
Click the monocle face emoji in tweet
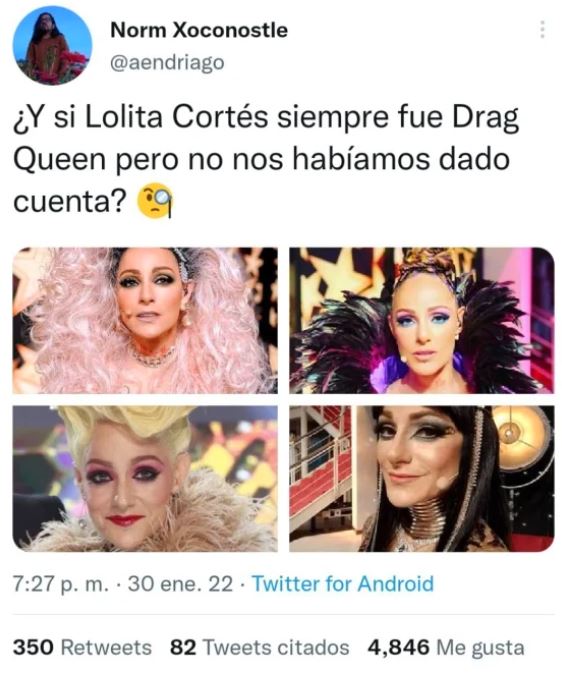coord(155,201)
